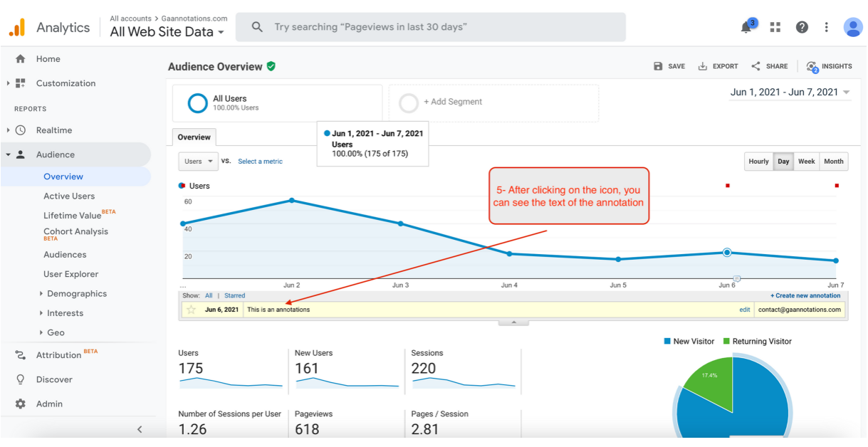
Task: Star the Jun 6, 2021 annotation
Action: tap(191, 310)
